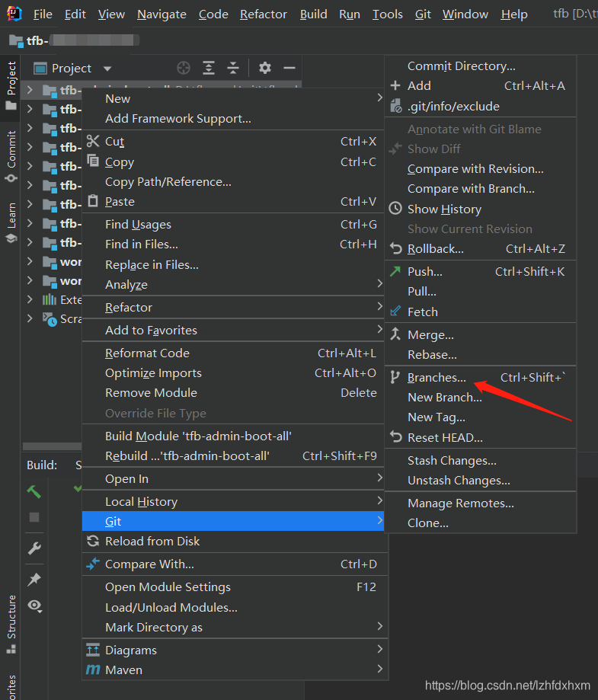This screenshot has width=598, height=700.
Task: Switch to the Learn side tab
Action: point(11,222)
